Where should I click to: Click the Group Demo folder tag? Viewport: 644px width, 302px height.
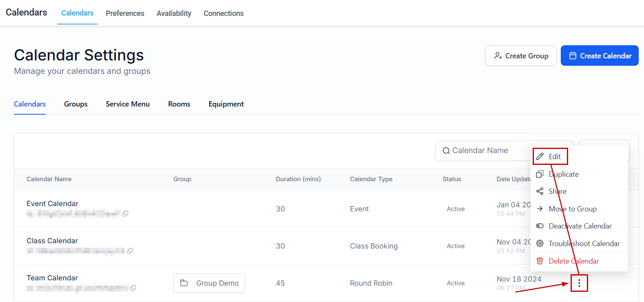click(x=209, y=283)
